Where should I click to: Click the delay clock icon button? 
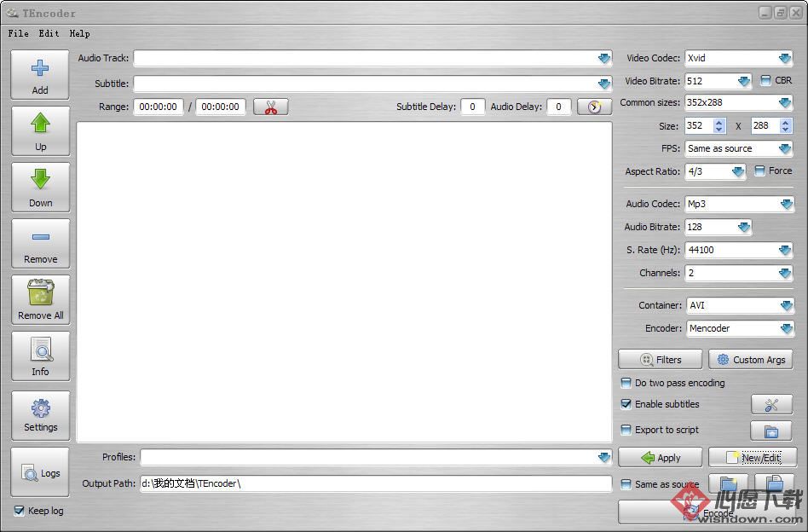coord(594,107)
